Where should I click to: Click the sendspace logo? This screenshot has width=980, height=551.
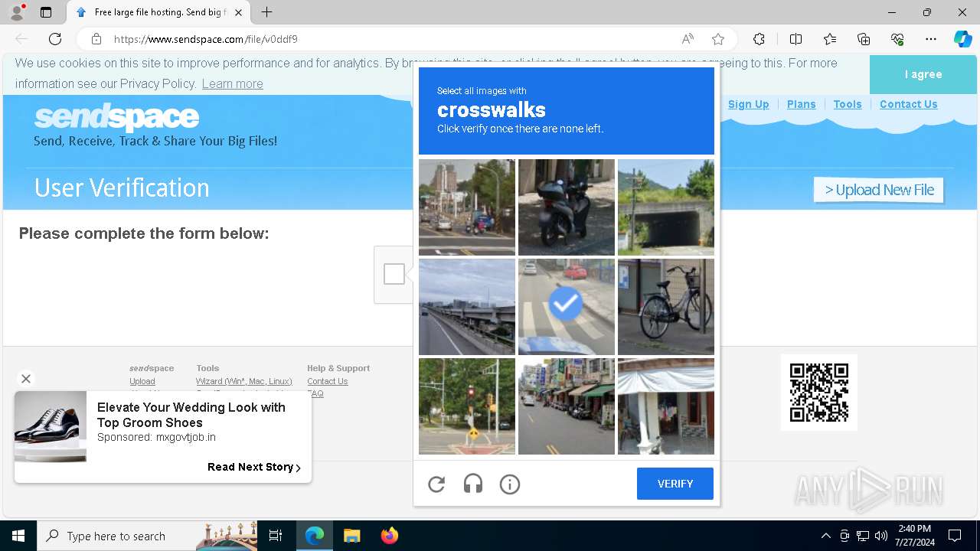click(x=116, y=117)
